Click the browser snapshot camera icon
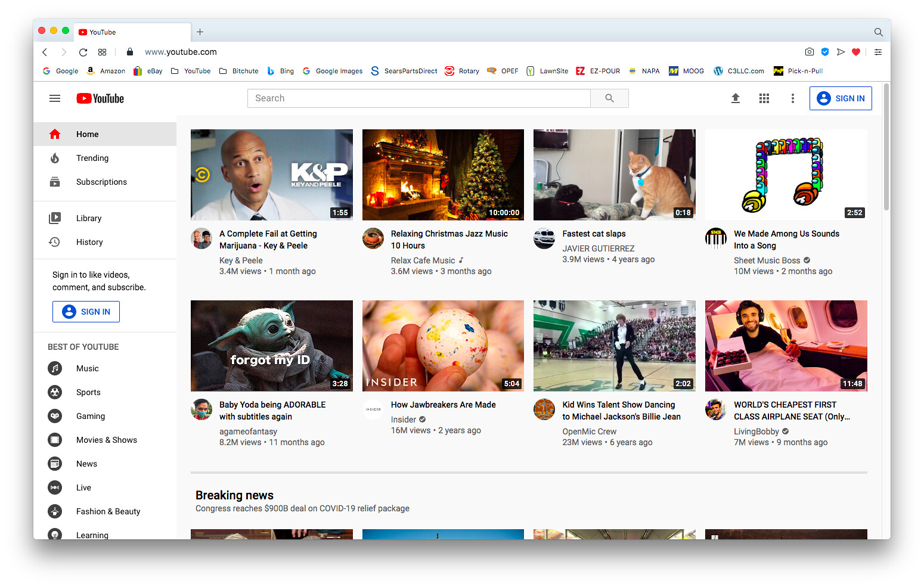The image size is (924, 587). coord(809,52)
